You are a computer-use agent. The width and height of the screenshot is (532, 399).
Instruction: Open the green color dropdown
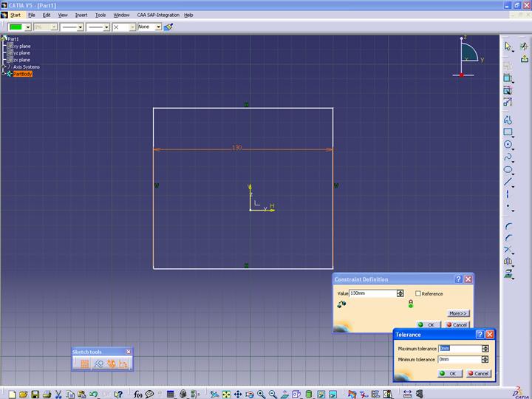pos(28,27)
